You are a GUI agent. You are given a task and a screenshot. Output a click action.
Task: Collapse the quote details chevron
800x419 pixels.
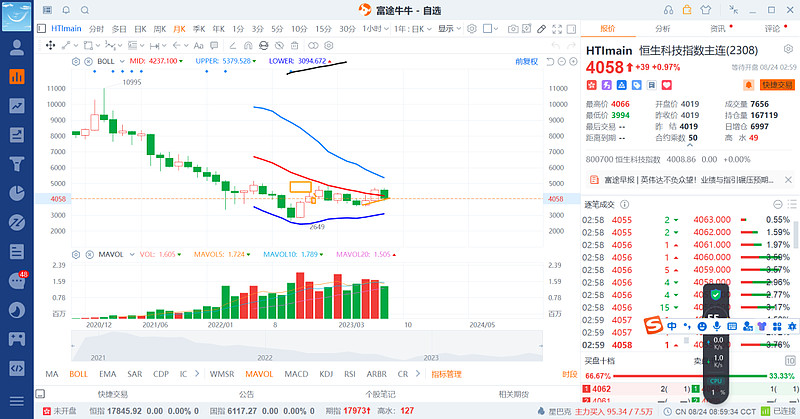click(x=690, y=146)
